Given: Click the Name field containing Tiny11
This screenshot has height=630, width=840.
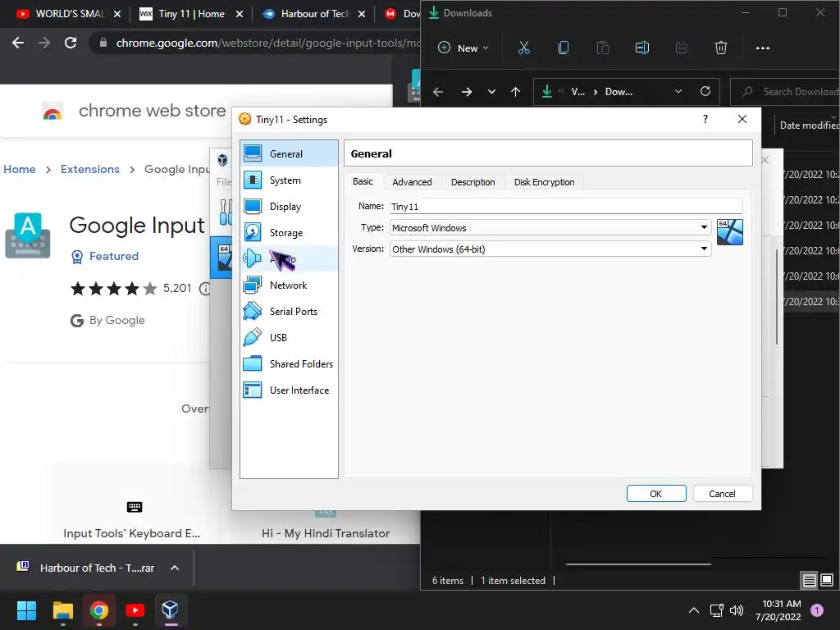Looking at the screenshot, I should [x=566, y=206].
